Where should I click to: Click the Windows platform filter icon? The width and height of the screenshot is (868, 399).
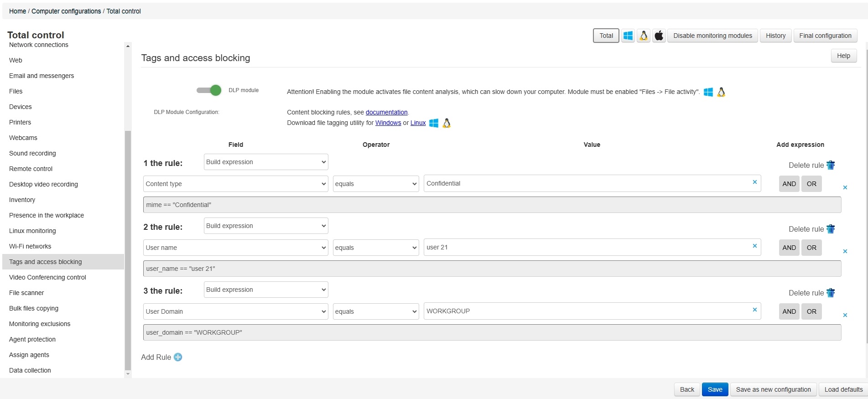point(628,36)
